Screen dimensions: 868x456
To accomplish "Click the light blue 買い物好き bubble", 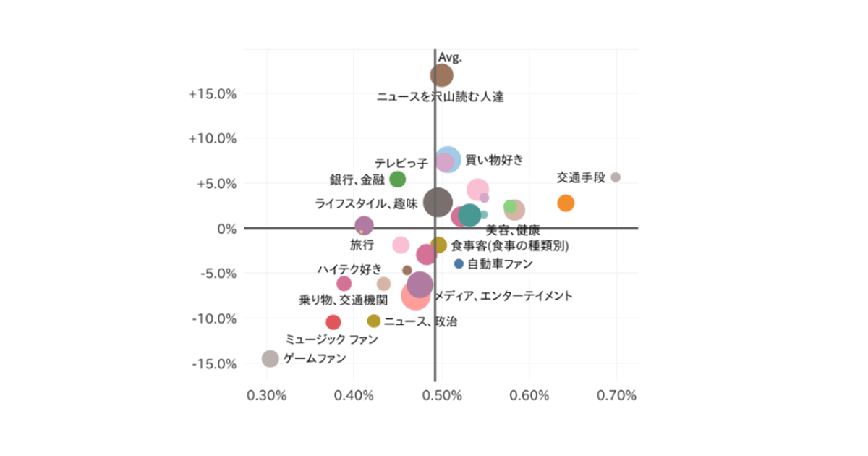I will coord(448,159).
